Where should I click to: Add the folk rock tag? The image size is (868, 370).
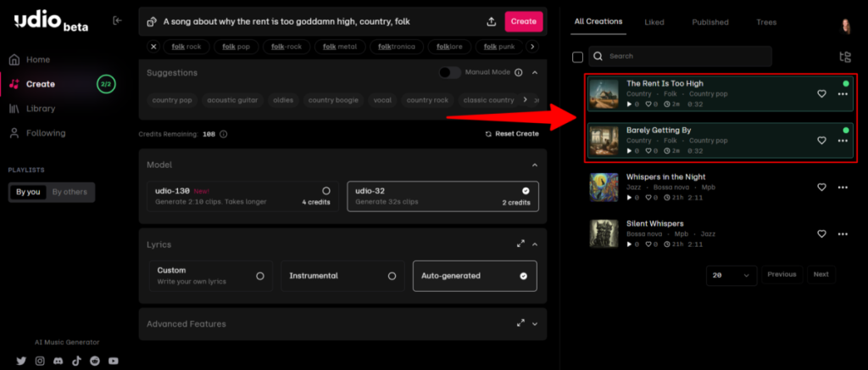tap(186, 47)
